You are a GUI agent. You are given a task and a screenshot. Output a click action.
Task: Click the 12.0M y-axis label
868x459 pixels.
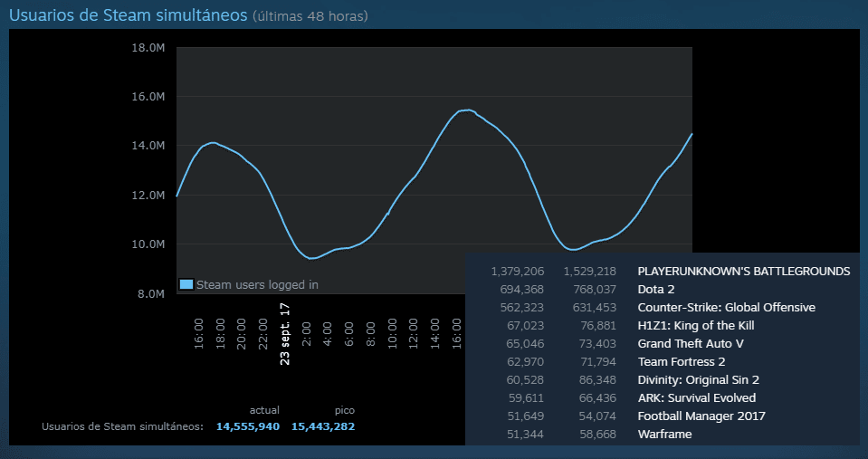tap(148, 196)
